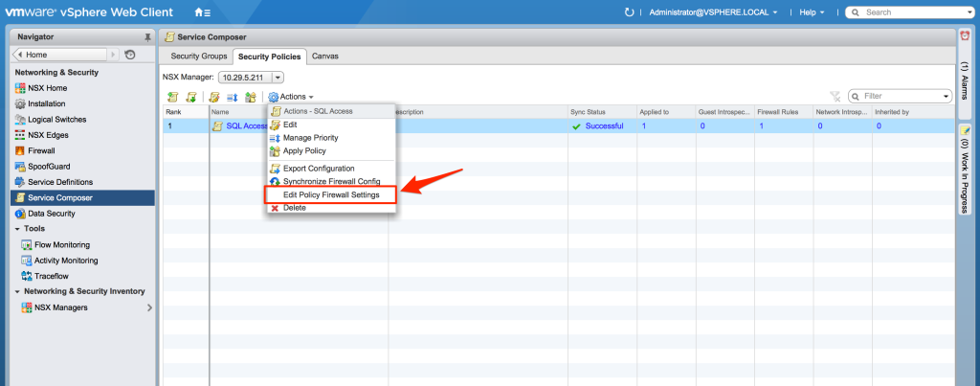Click the Networking & Security heading
980x386 pixels.
point(56,73)
